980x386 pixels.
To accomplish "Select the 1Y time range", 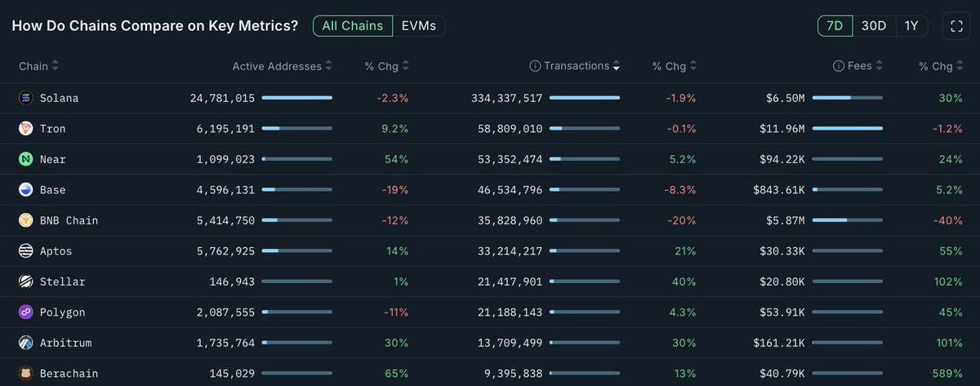I will coord(911,26).
